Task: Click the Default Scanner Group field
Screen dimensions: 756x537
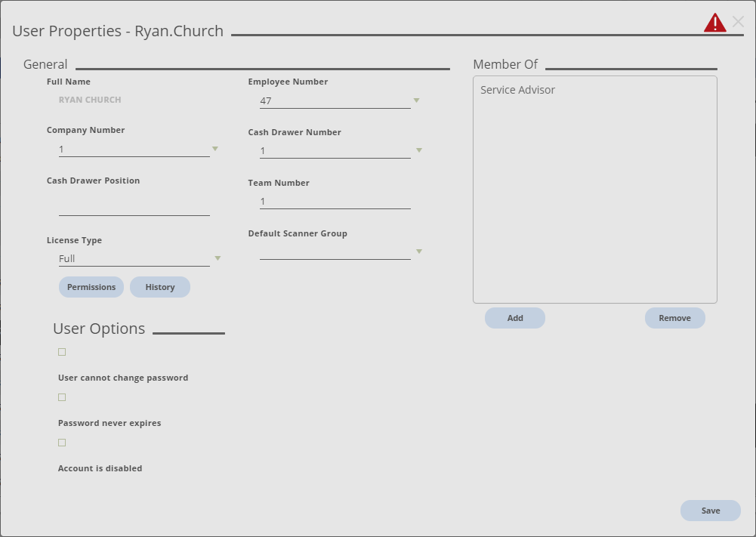Action: (x=335, y=252)
